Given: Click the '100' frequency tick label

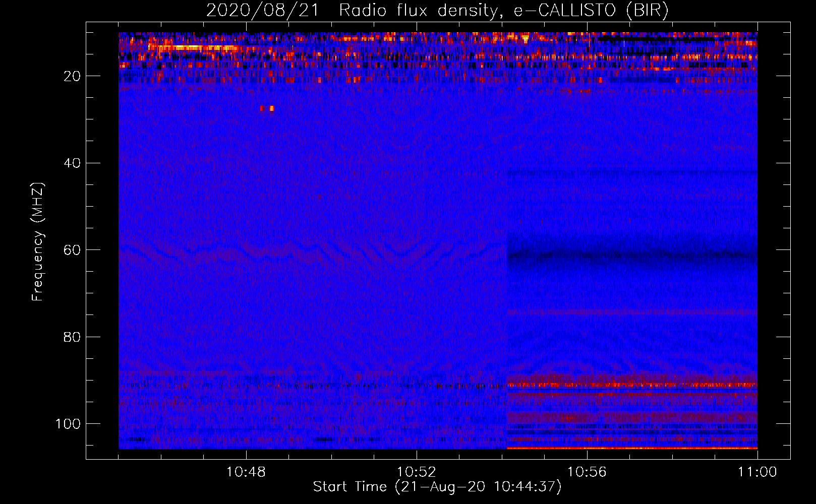Looking at the screenshot, I should pyautogui.click(x=68, y=424).
